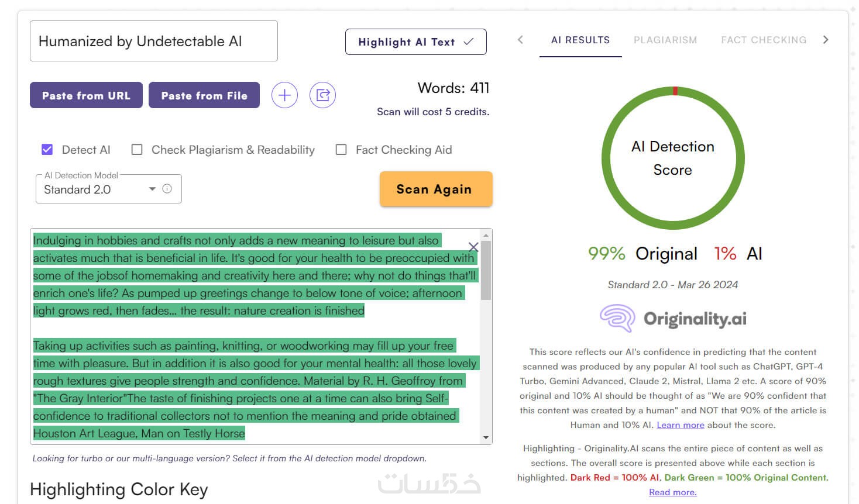
Task: Switch to the Plagiarism tab
Action: (x=665, y=40)
